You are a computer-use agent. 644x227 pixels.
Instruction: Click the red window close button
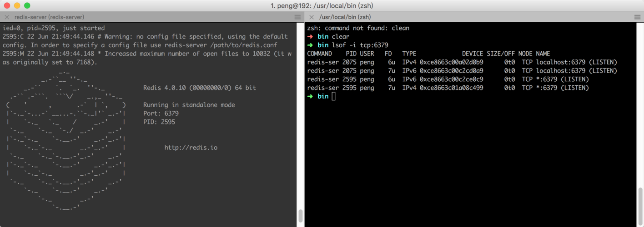point(6,5)
